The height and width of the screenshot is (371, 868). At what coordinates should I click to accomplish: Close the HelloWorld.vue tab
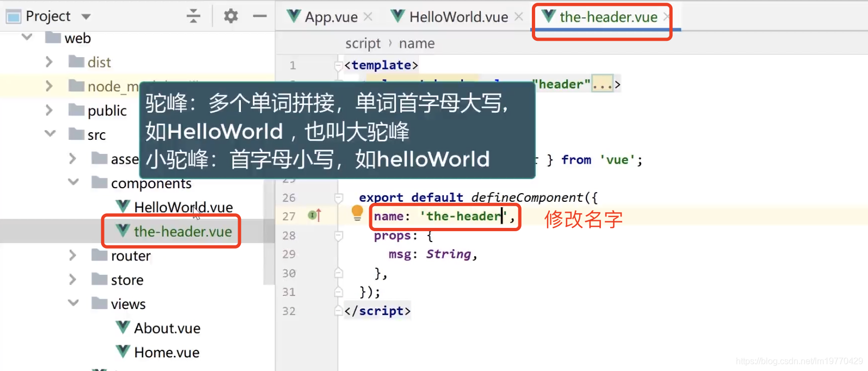[519, 17]
